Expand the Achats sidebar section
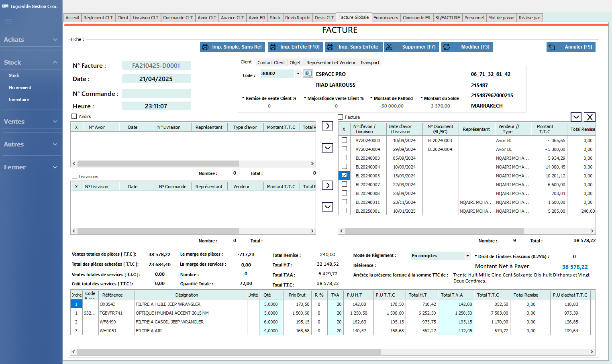This screenshot has height=364, width=612. pyautogui.click(x=31, y=40)
